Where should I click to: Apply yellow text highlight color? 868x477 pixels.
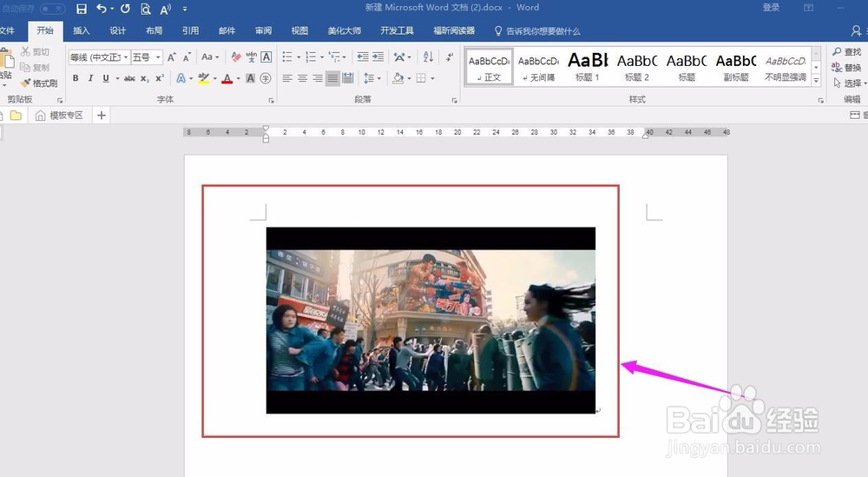tap(203, 79)
